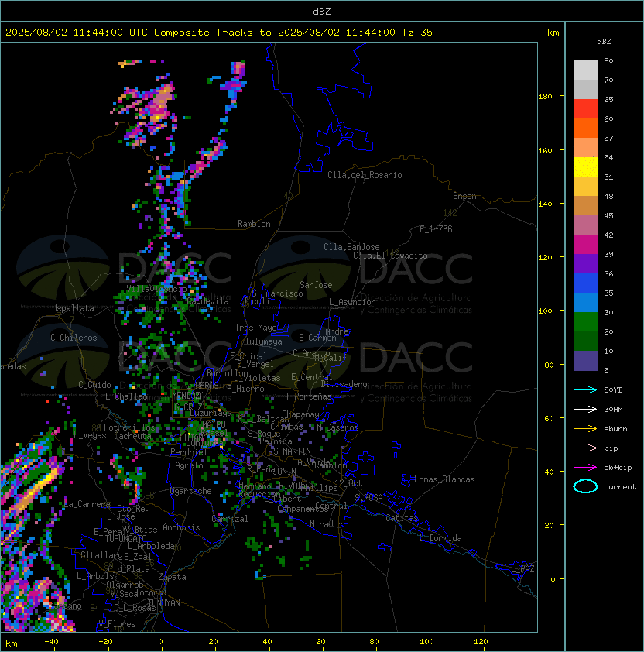Click the cyan current ellipse icon
This screenshot has width=644, height=652.
585,486
